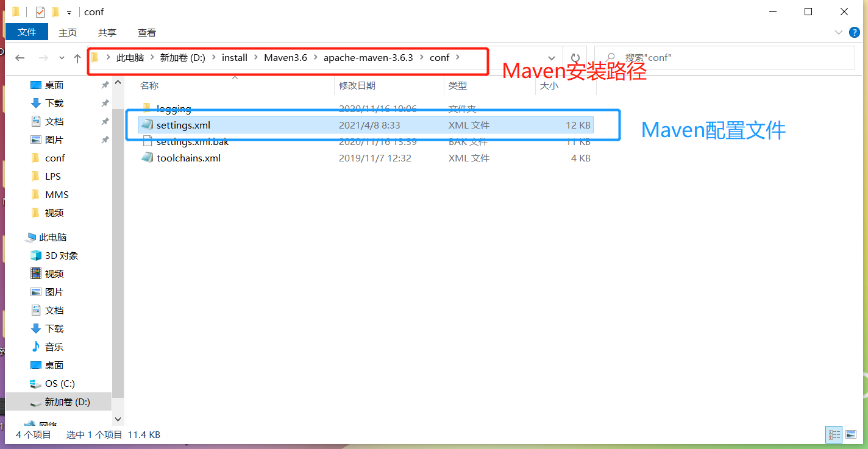The image size is (868, 449).
Task: Click the ribbon expand chevron near Help
Action: (x=839, y=32)
